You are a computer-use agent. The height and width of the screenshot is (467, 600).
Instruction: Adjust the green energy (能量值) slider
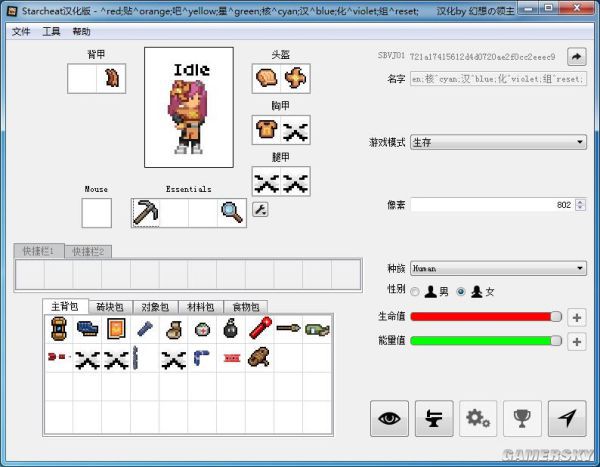point(486,341)
